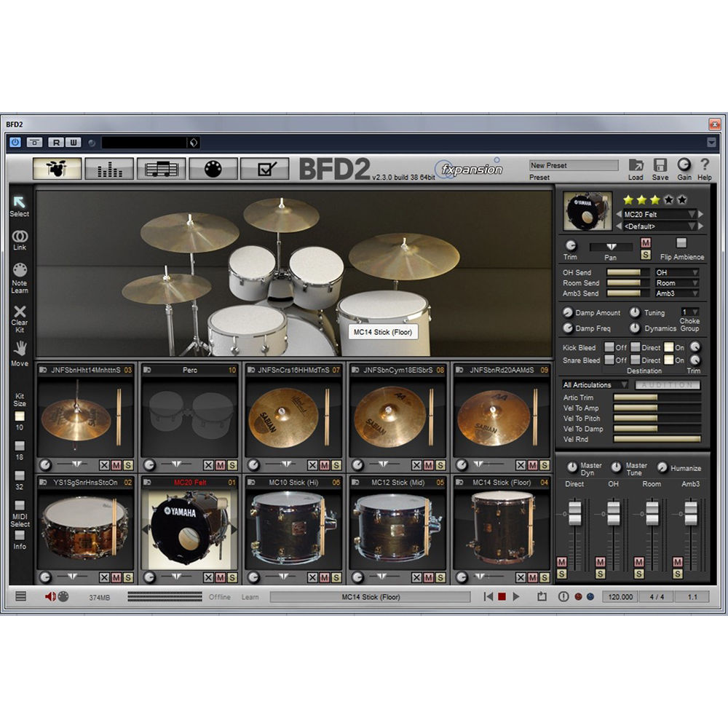Image resolution: width=728 pixels, height=728 pixels.
Task: Open the Preferences checkmark tab
Action: tap(265, 169)
